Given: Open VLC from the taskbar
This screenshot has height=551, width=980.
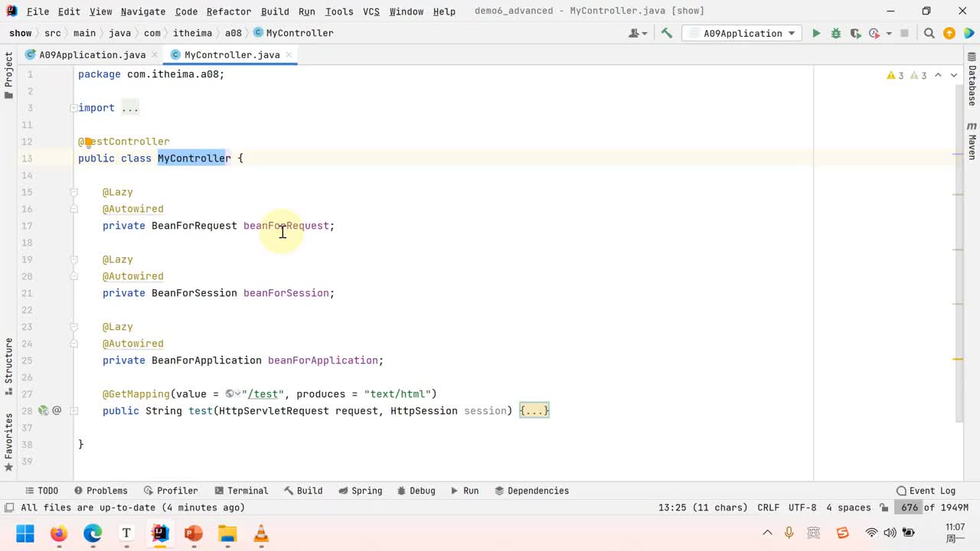Looking at the screenshot, I should (x=261, y=533).
